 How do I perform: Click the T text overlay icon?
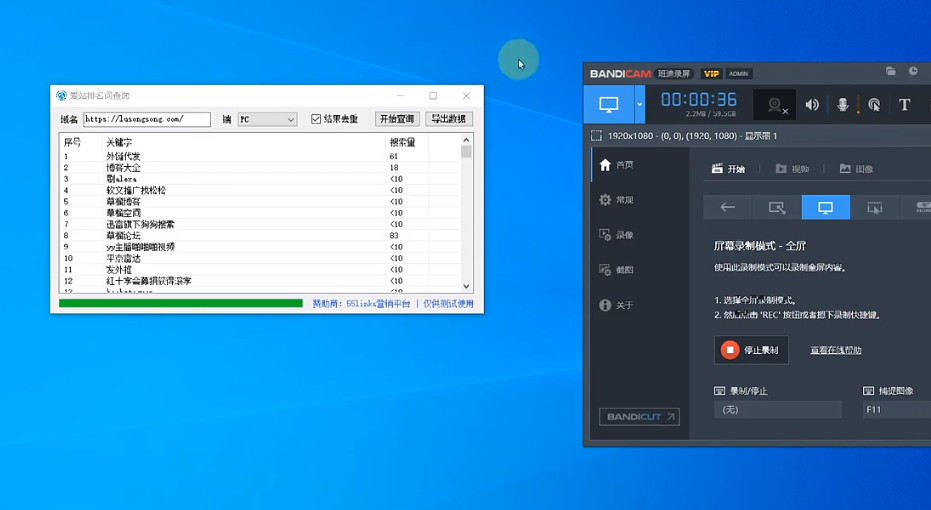point(904,105)
